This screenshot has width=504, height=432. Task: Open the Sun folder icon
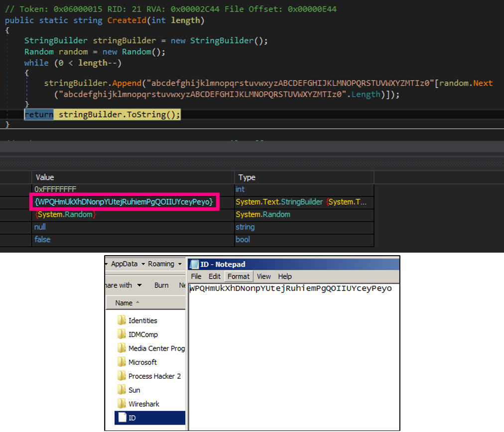122,390
